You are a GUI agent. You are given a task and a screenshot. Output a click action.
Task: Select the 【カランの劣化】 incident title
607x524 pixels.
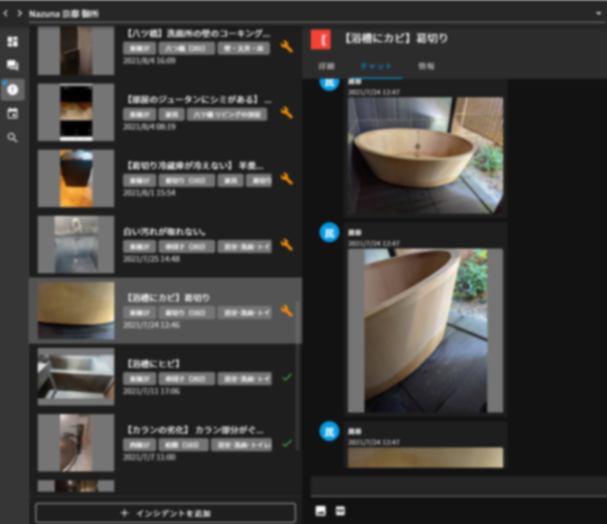tap(195, 430)
